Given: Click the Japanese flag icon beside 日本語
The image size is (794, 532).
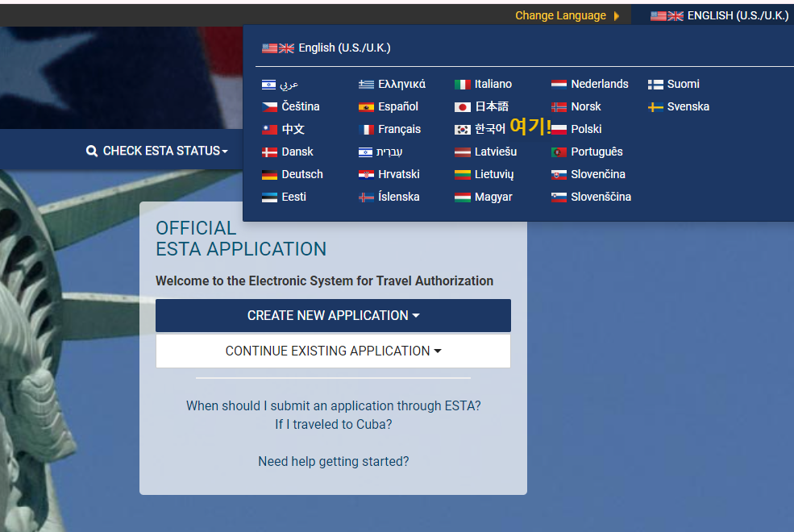Looking at the screenshot, I should pyautogui.click(x=462, y=107).
